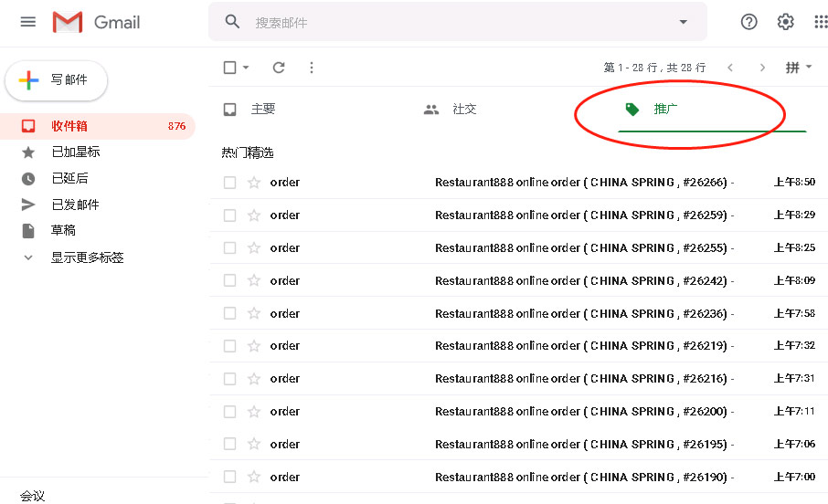The width and height of the screenshot is (828, 504).
Task: Open the help support icon
Action: click(748, 22)
